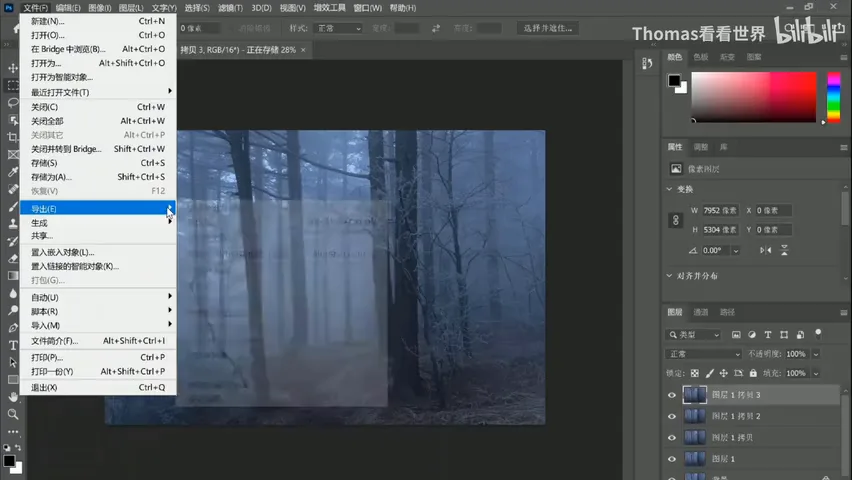The height and width of the screenshot is (480, 852).
Task: Select the Brush tool
Action: 12,207
